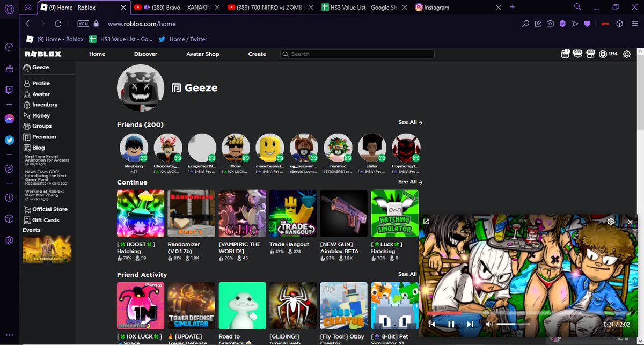Open Extensions cube icon in sidebar
This screenshot has width=644, height=345.
click(9, 219)
